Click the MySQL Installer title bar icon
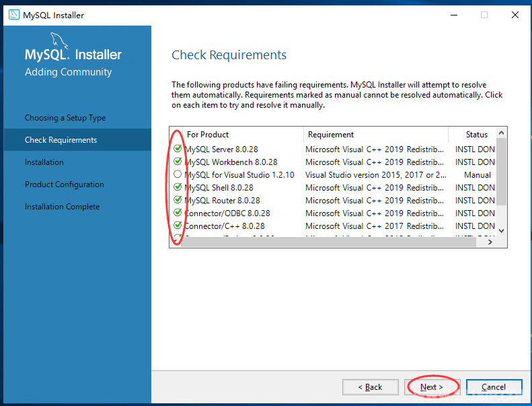 tap(14, 15)
